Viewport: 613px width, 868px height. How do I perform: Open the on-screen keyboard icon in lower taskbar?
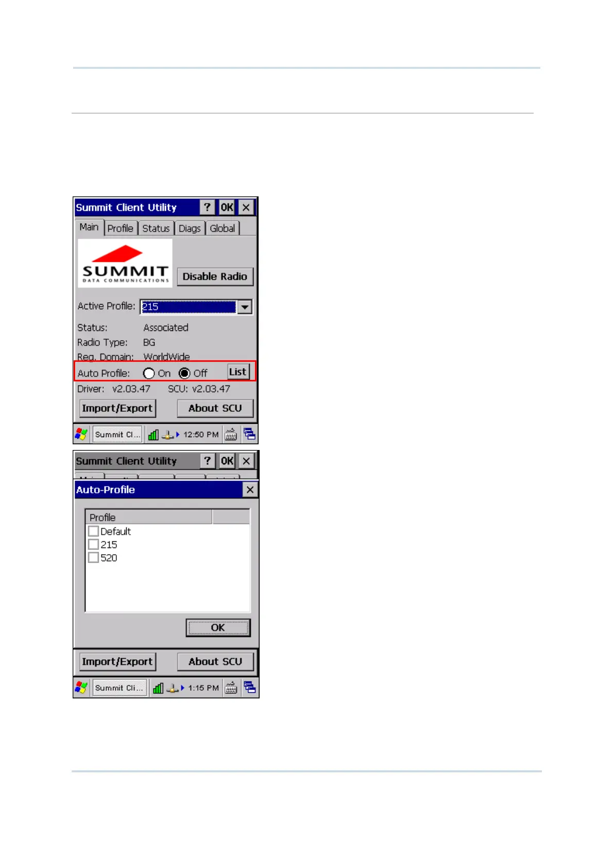point(231,688)
